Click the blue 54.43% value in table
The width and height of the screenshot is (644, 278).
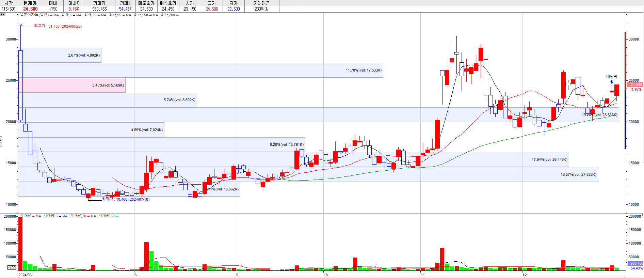coord(125,9)
